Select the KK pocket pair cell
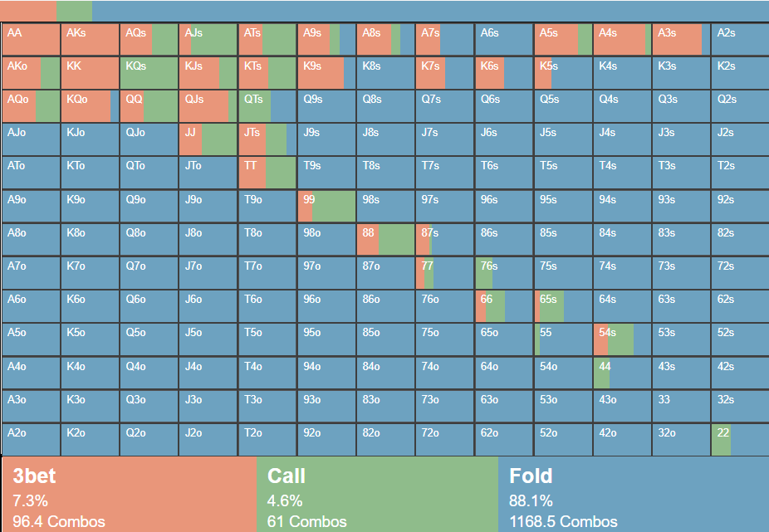Screen dimensions: 769x532 [x=90, y=73]
